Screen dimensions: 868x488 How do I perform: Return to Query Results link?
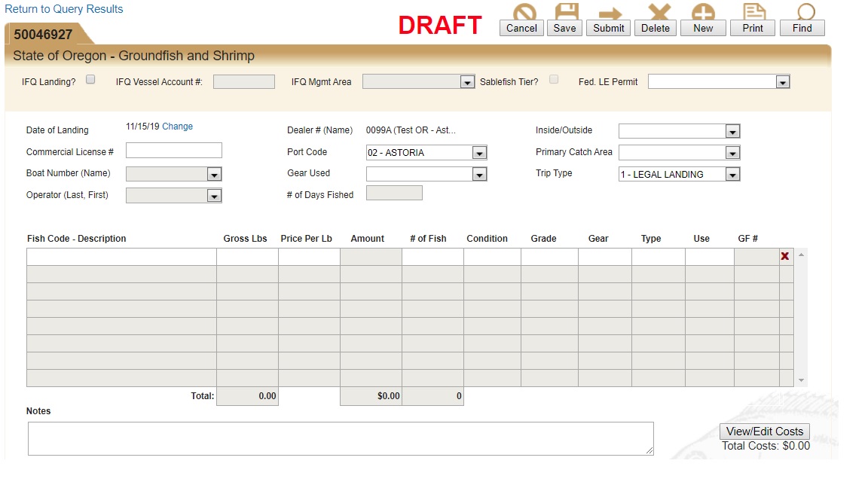click(x=64, y=9)
